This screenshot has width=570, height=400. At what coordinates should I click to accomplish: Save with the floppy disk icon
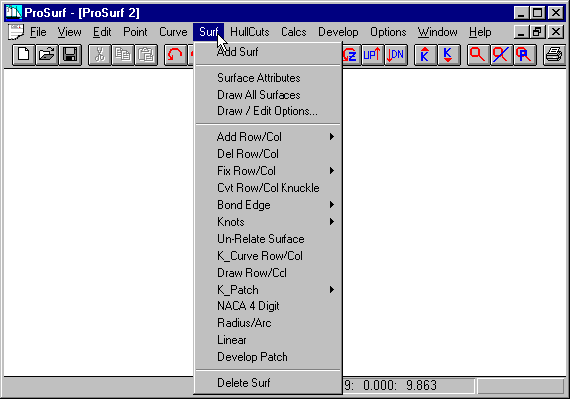coord(70,55)
